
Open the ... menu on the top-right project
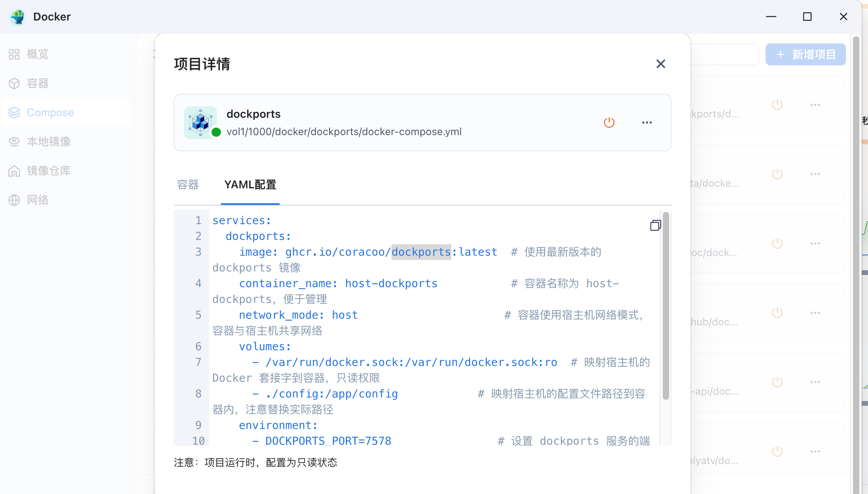pyautogui.click(x=815, y=104)
